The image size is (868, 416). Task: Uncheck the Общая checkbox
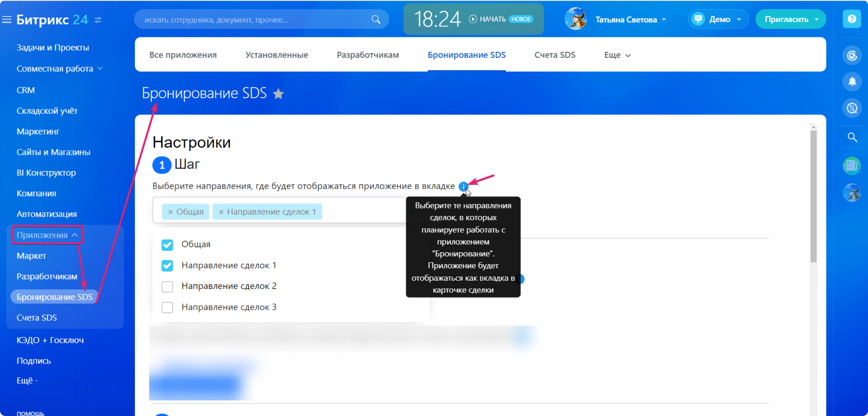pos(167,245)
